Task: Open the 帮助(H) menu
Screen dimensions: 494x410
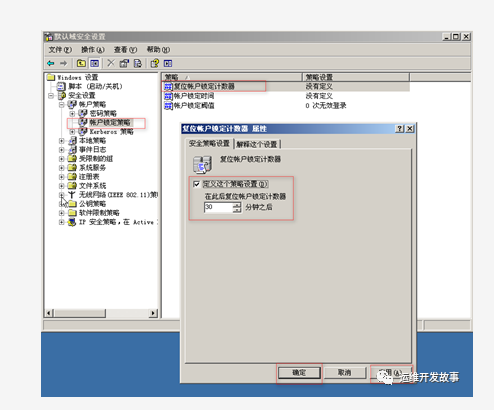Action: click(x=158, y=50)
